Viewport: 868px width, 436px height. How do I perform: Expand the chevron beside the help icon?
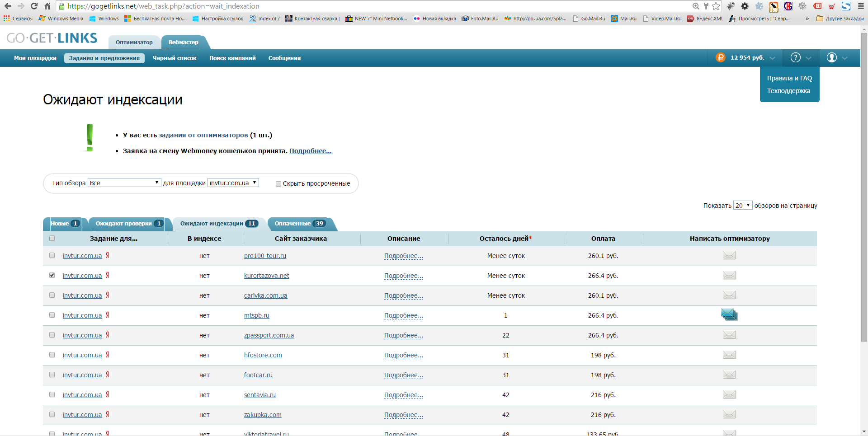tap(809, 58)
